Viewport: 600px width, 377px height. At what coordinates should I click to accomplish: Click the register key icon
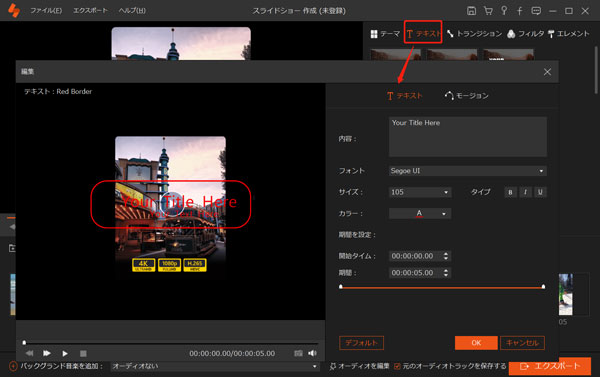[x=504, y=11]
